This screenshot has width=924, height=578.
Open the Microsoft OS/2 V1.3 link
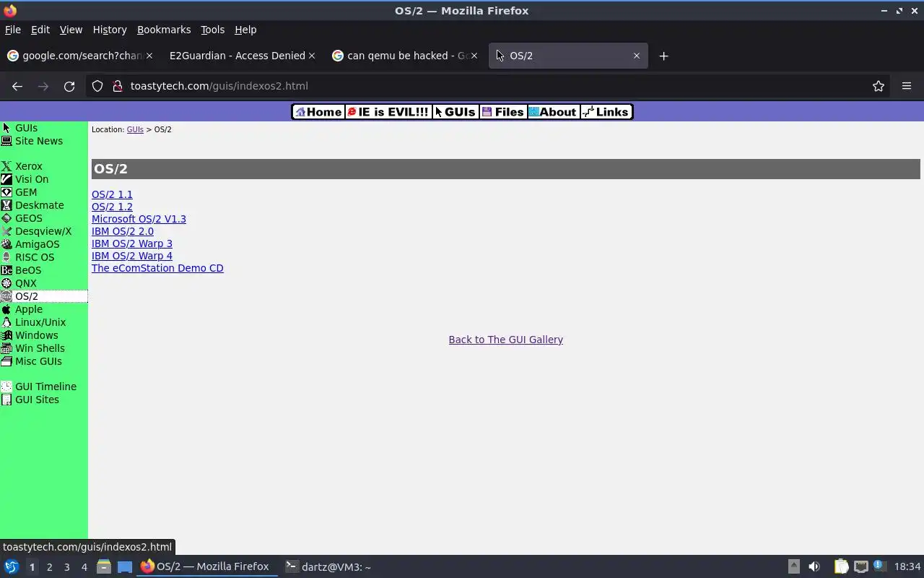coord(139,219)
